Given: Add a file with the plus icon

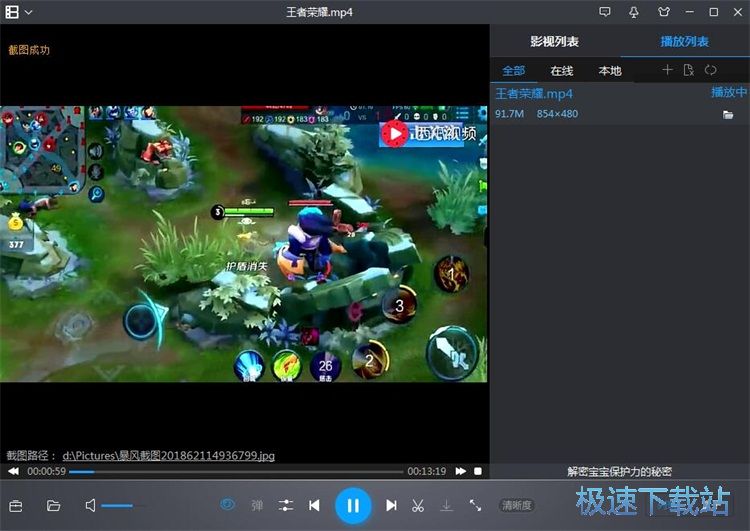Looking at the screenshot, I should click(667, 70).
